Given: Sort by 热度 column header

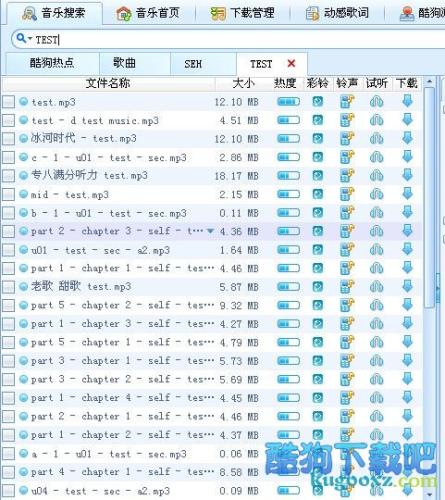Looking at the screenshot, I should click(x=285, y=83).
